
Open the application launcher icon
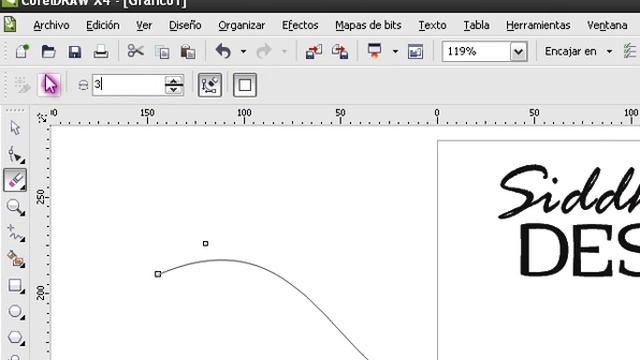click(374, 51)
